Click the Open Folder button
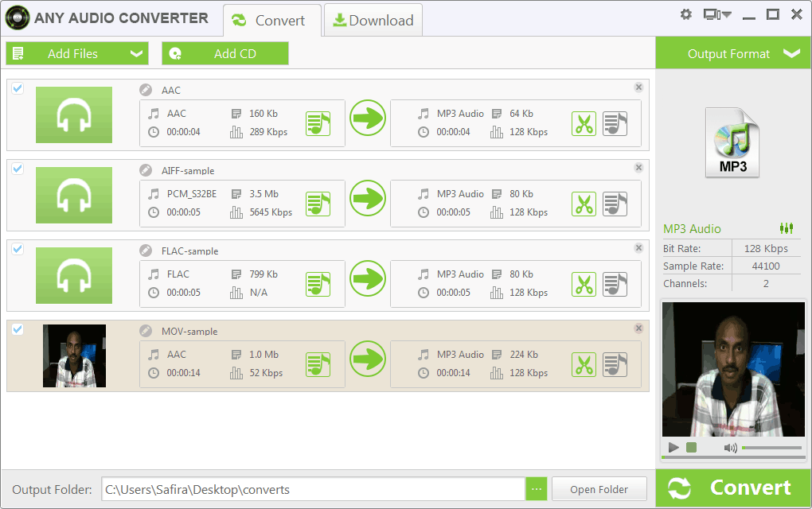Screen dimensions: 812x509 [x=599, y=489]
